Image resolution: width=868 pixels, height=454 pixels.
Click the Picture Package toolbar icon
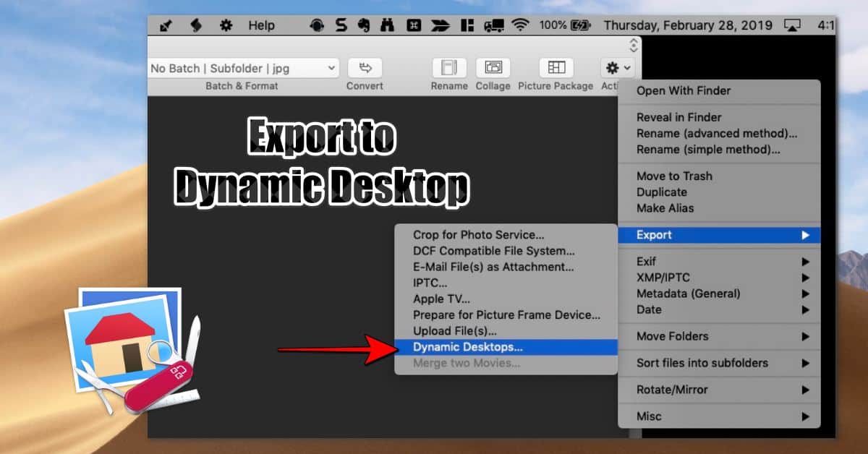tap(556, 68)
